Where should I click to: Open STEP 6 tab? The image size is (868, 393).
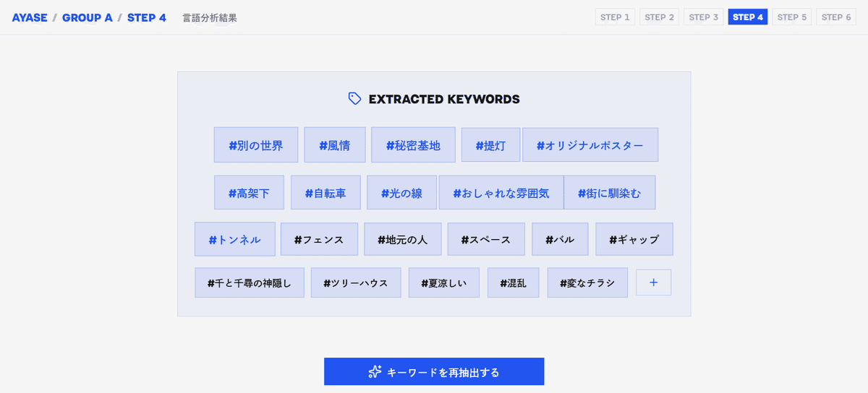click(x=836, y=17)
